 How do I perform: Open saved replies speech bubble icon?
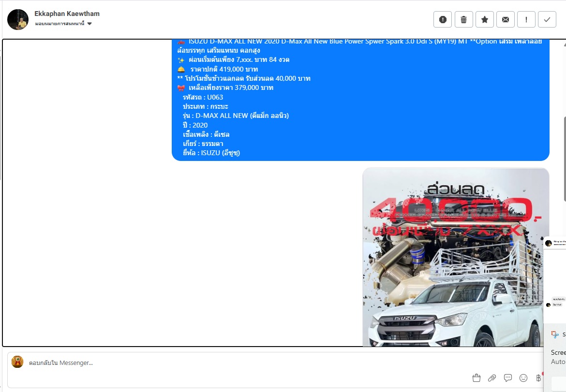507,378
